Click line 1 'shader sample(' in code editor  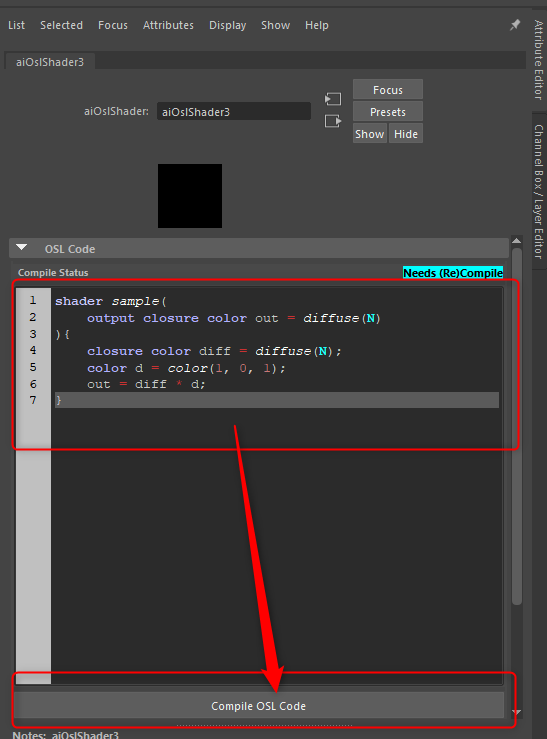coord(111,301)
